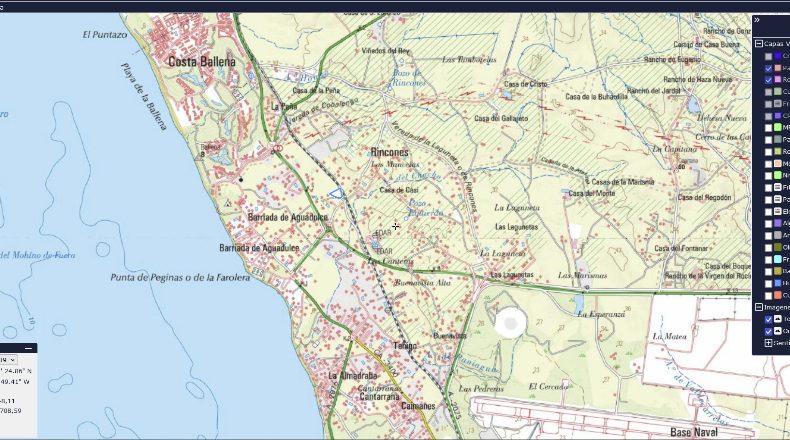The height and width of the screenshot is (440, 790).
Task: Click the Tehigo map label
Action: click(x=405, y=346)
